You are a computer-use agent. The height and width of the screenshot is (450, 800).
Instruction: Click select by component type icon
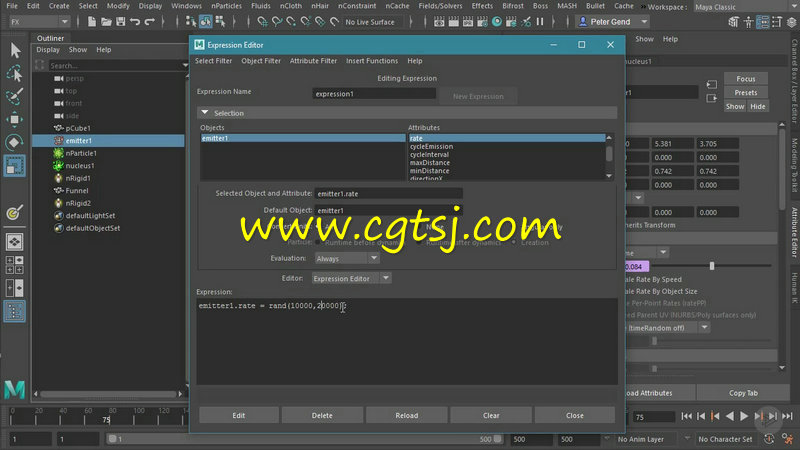tap(220, 21)
